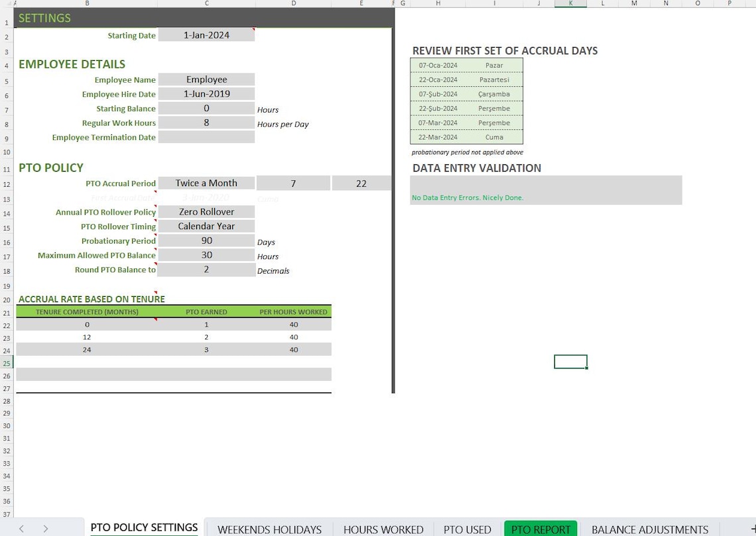Open the BALANCE ADJUSTMENTS tab
This screenshot has width=756, height=536.
[649, 528]
